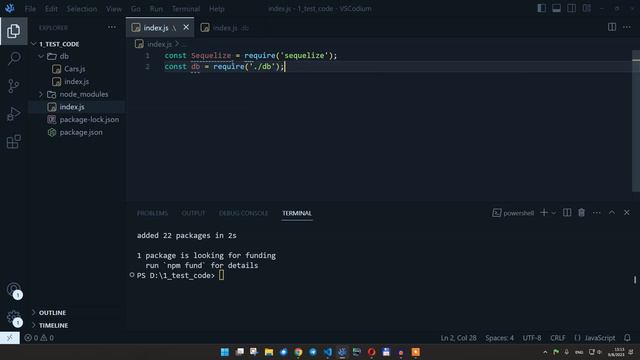Switch to the PROBLEMS panel tab
The width and height of the screenshot is (640, 360).
click(x=152, y=213)
